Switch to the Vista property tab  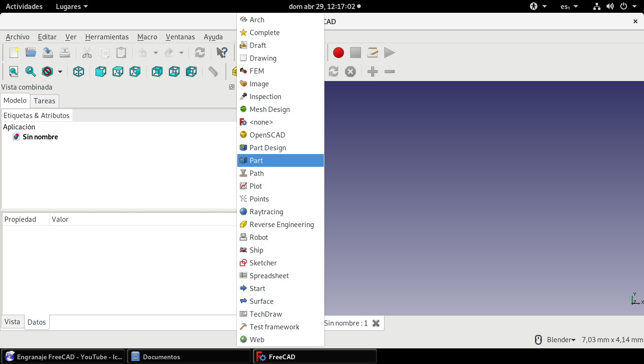point(12,322)
